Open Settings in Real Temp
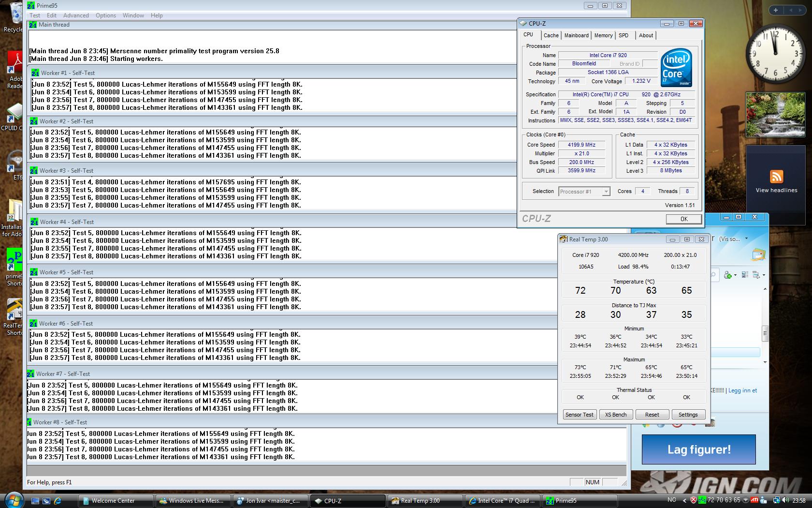Screen dimensions: 812x508 [x=688, y=415]
